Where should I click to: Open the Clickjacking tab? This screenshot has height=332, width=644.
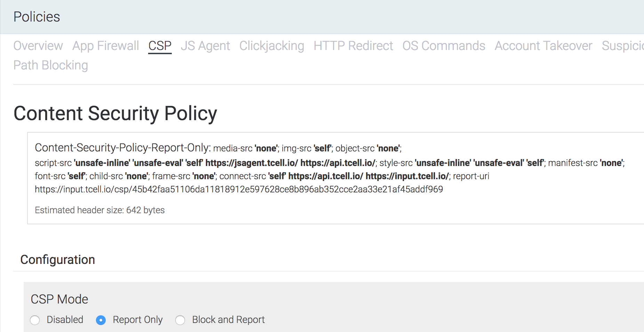pyautogui.click(x=272, y=46)
